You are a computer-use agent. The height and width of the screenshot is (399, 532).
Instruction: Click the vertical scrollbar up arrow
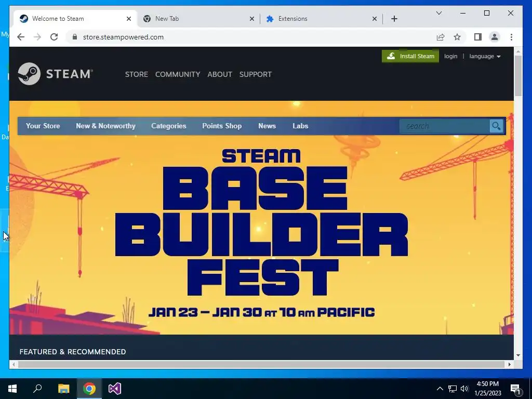[x=518, y=51]
